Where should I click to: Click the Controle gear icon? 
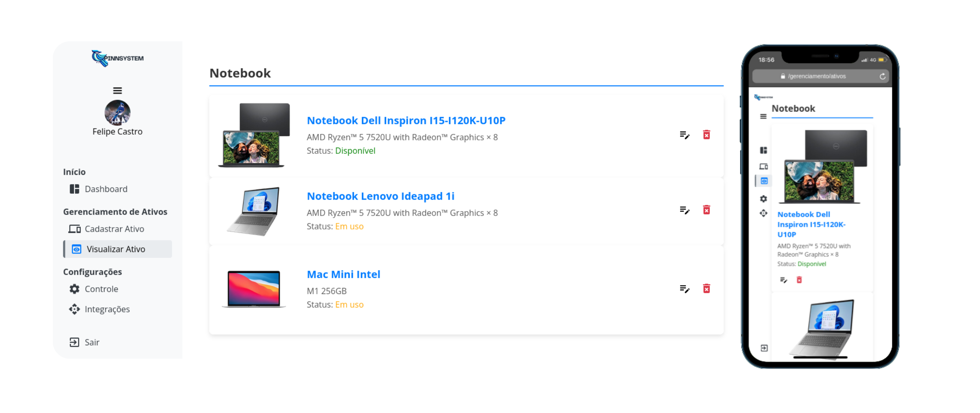tap(74, 289)
